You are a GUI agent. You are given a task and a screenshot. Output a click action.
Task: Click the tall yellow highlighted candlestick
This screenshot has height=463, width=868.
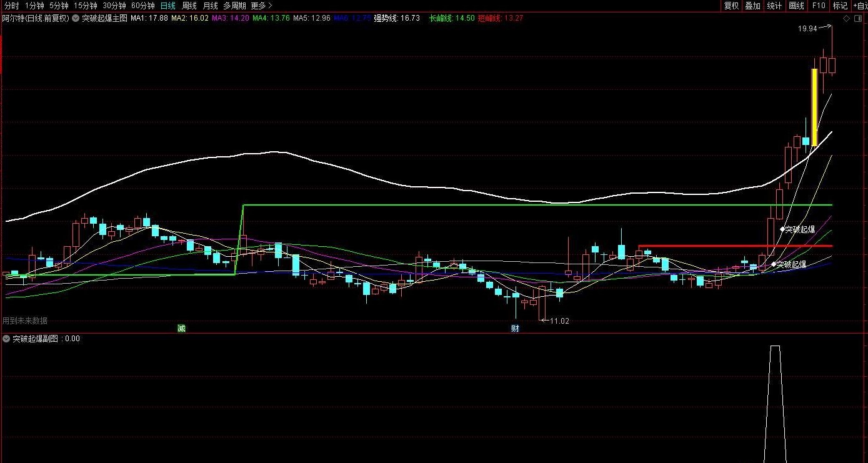pyautogui.click(x=814, y=107)
